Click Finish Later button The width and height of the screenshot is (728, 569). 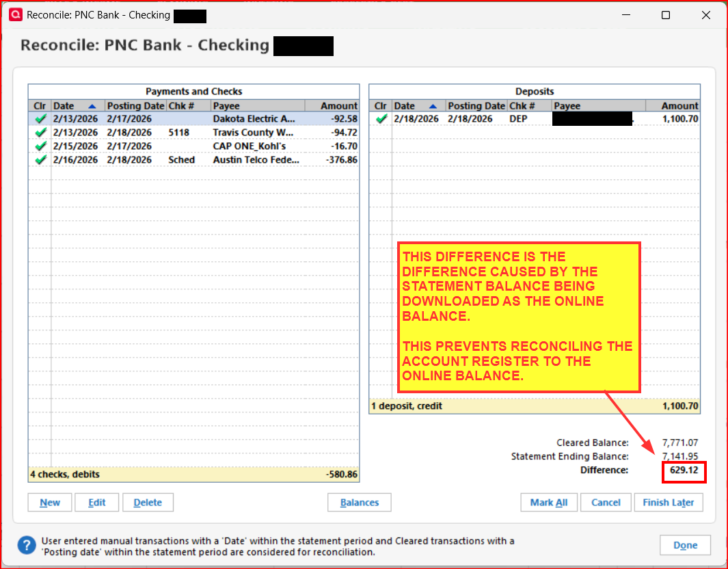[x=668, y=503]
